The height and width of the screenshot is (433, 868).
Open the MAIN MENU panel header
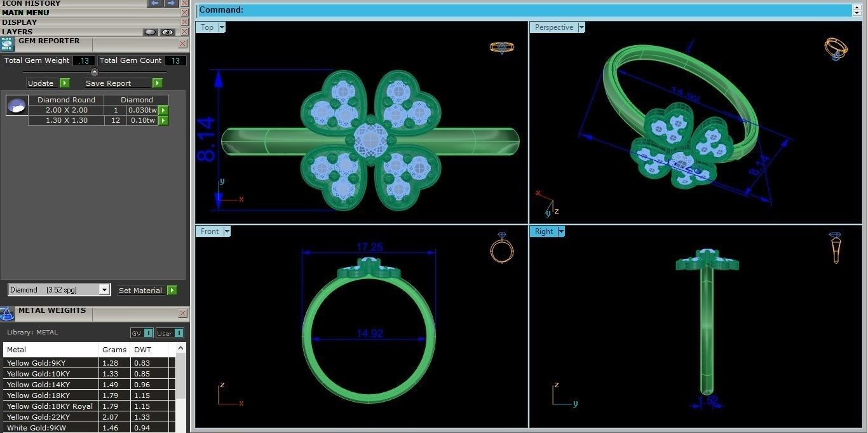[25, 13]
